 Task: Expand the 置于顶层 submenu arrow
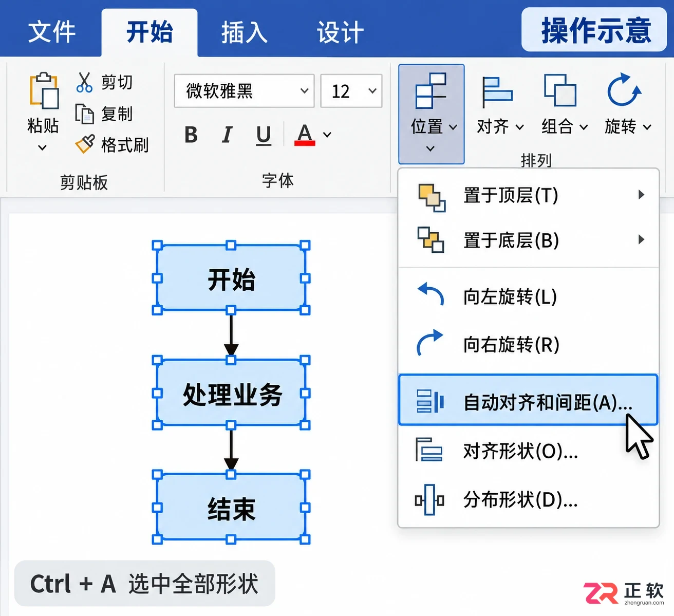(641, 195)
